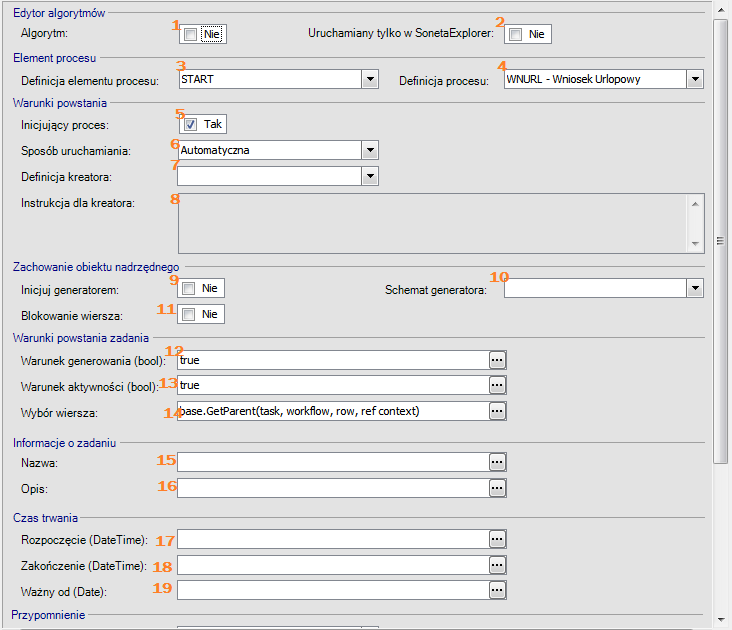Click the main vertical scrollbar thumb

(721, 241)
